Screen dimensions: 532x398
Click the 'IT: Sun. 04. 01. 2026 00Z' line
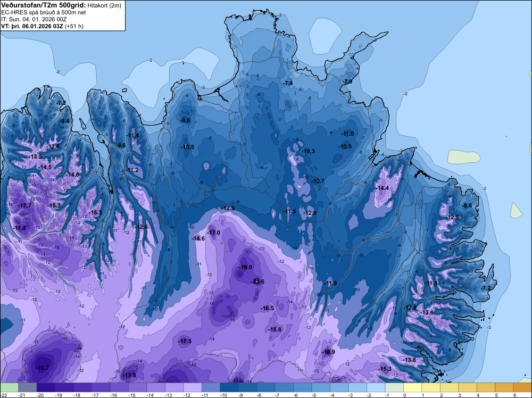coord(34,19)
